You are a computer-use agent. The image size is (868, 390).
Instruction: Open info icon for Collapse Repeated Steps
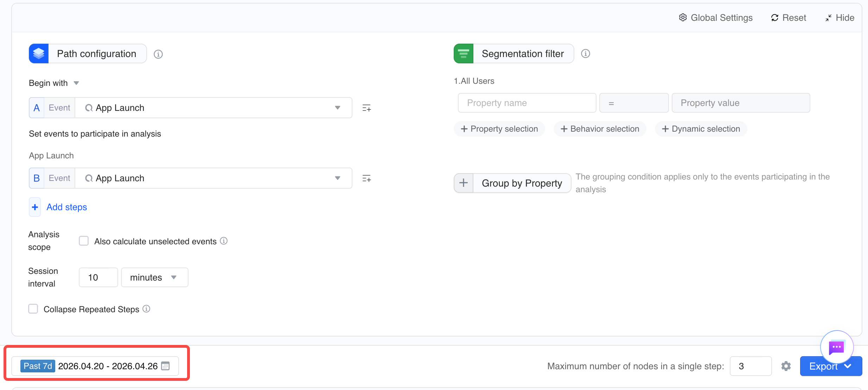click(x=146, y=309)
